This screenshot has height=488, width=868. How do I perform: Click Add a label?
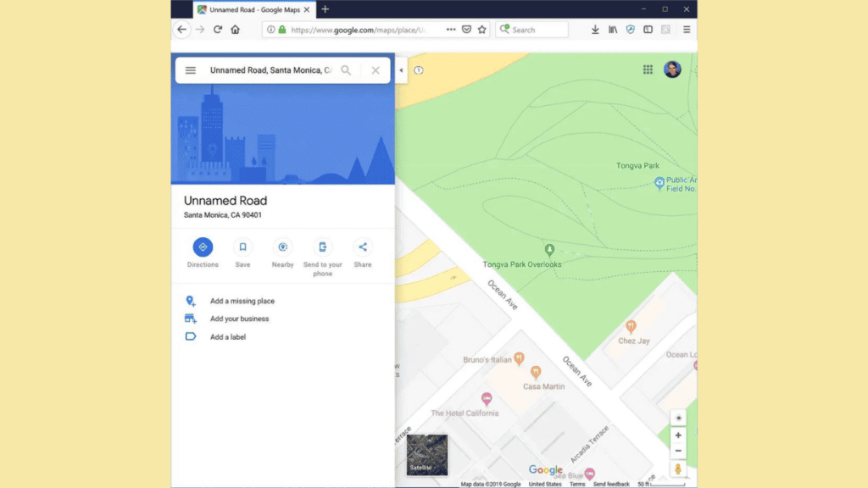[x=228, y=337]
